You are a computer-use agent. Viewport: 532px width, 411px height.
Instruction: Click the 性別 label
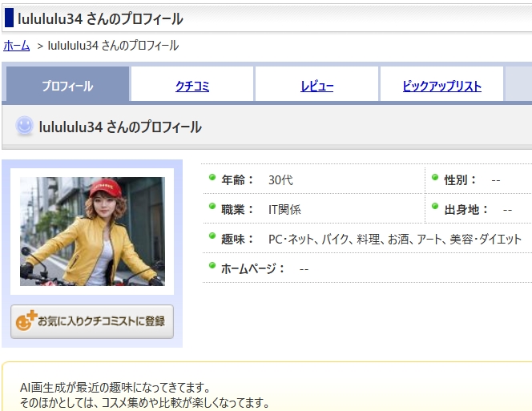point(460,180)
